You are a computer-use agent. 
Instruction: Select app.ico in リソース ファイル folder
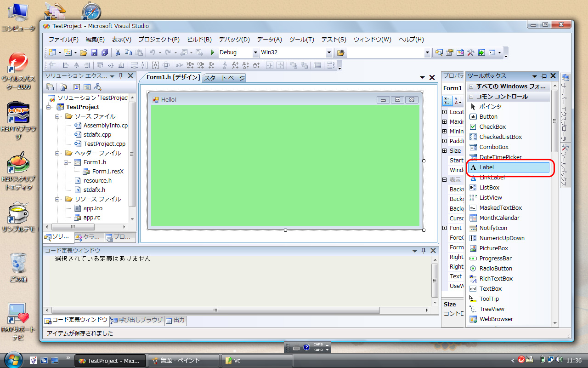point(93,208)
